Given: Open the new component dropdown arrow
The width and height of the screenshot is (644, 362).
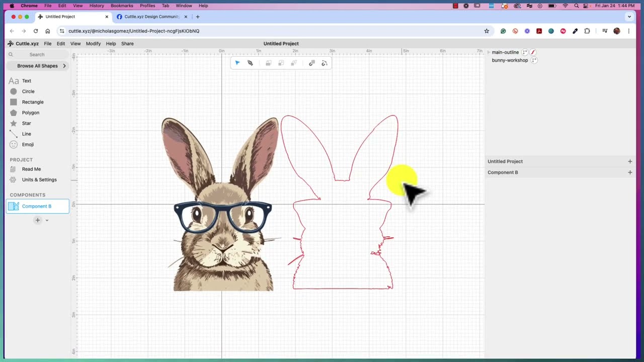Looking at the screenshot, I should (47, 220).
